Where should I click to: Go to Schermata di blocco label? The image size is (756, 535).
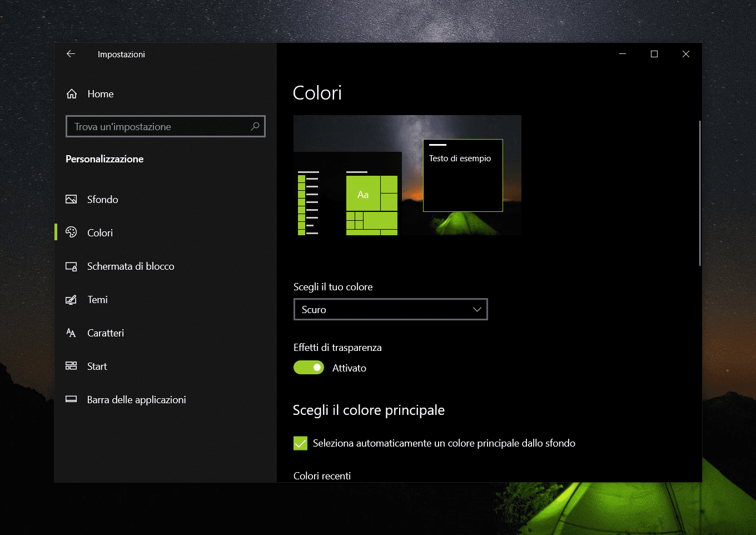[131, 266]
